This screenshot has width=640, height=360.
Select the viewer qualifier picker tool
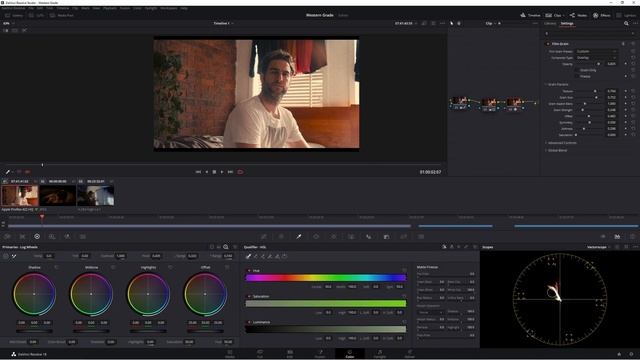click(x=7, y=172)
